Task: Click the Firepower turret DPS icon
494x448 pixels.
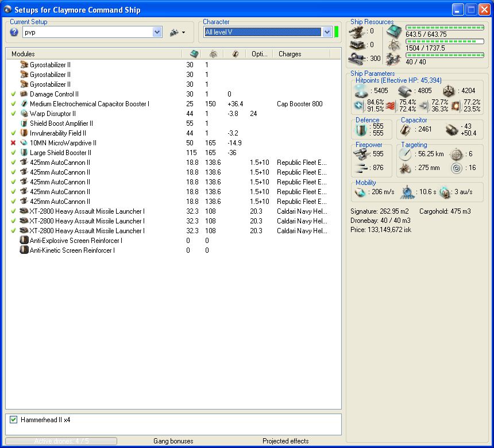Action: click(361, 154)
